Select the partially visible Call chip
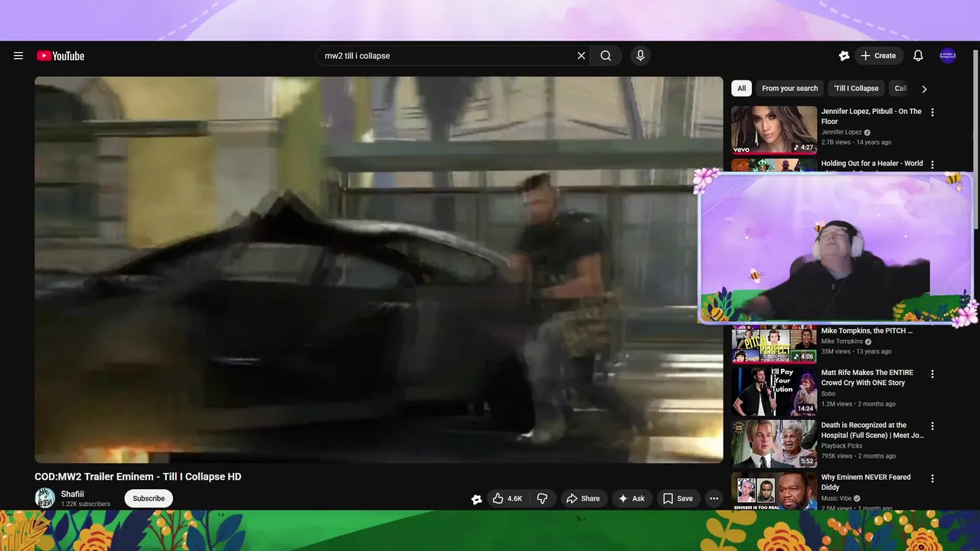 (x=899, y=88)
